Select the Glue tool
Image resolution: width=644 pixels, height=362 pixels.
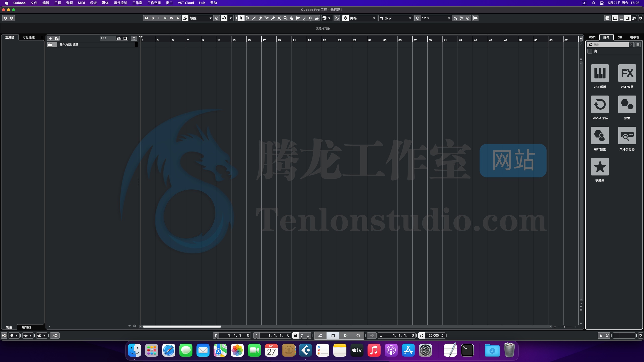click(x=273, y=18)
